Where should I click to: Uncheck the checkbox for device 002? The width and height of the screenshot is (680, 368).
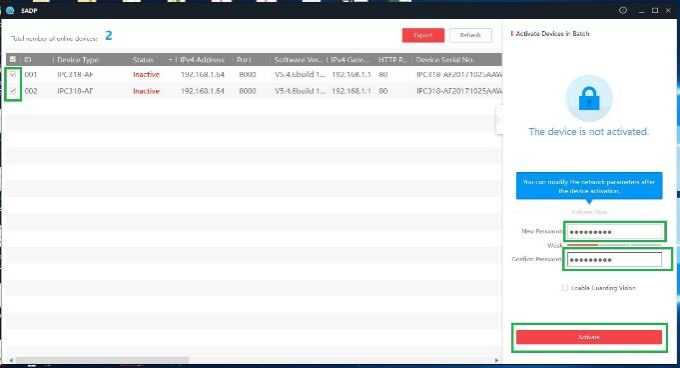[x=13, y=91]
